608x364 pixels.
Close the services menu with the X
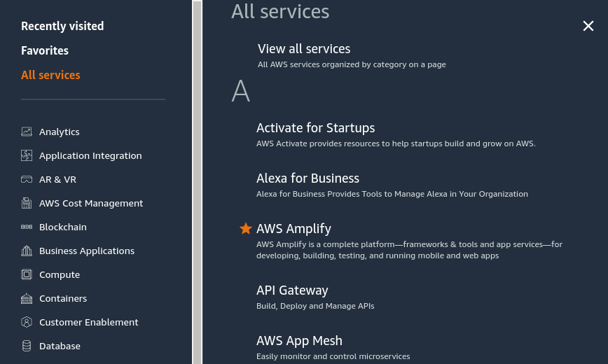588,26
